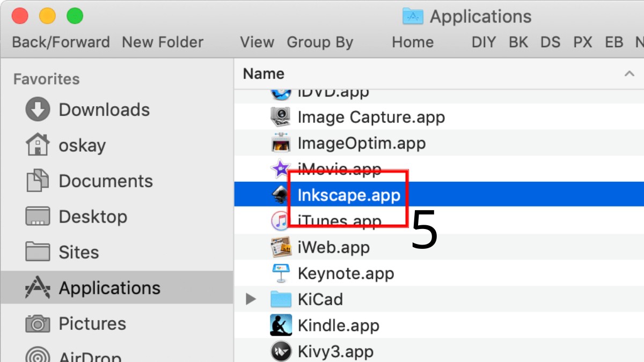
Task: Click the Keynote podium icon
Action: click(x=281, y=274)
